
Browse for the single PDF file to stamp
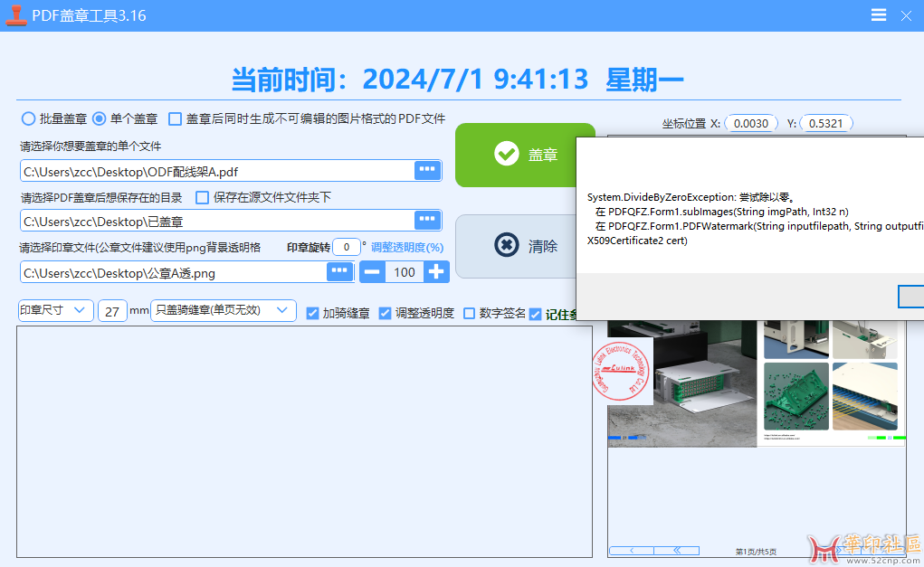click(x=427, y=170)
